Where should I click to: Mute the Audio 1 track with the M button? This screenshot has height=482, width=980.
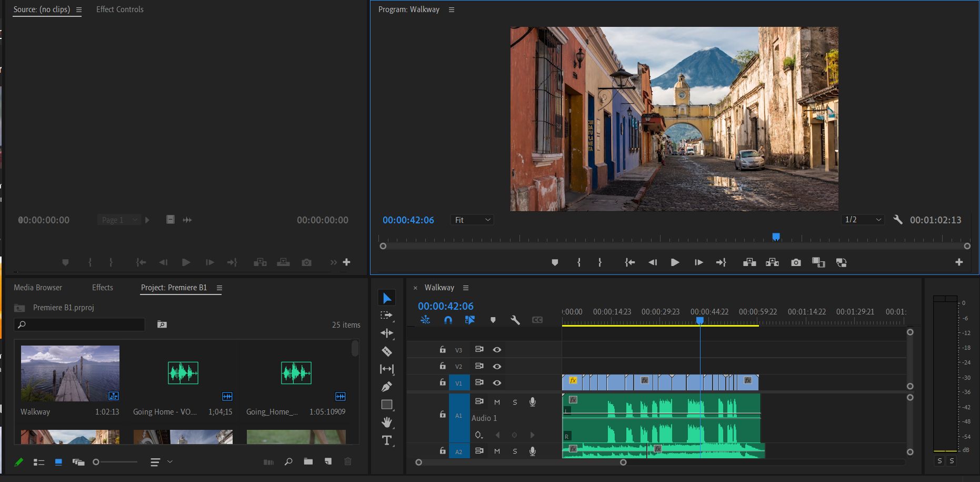497,402
